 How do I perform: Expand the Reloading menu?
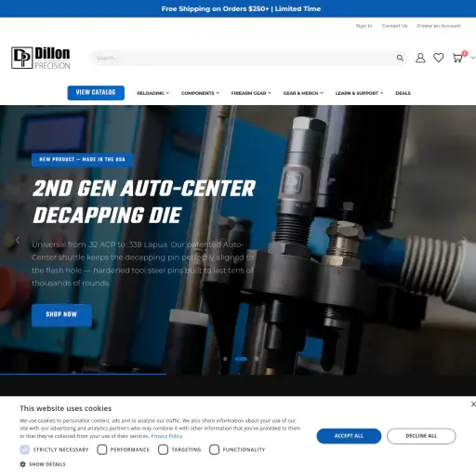pos(152,93)
